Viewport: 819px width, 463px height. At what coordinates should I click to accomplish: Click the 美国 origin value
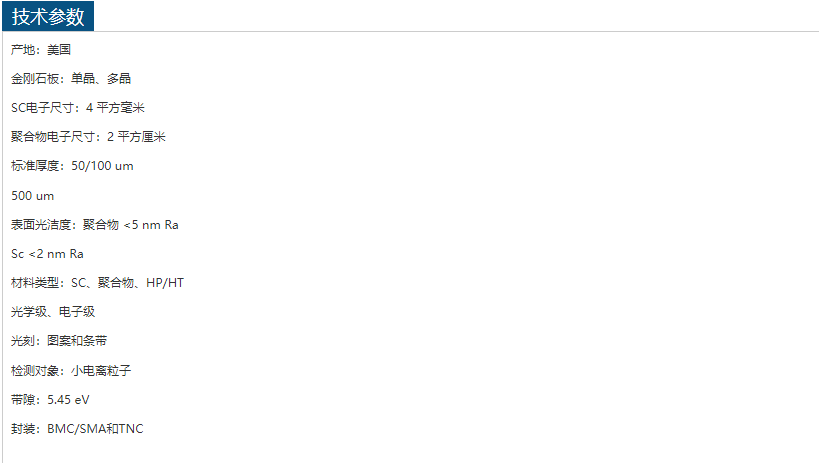[59, 50]
